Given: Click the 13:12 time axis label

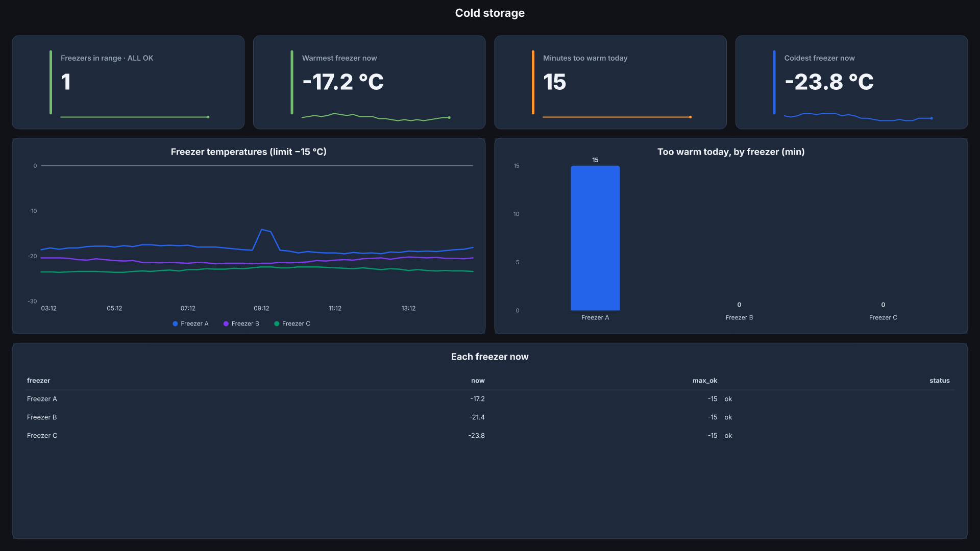Looking at the screenshot, I should pyautogui.click(x=408, y=308).
